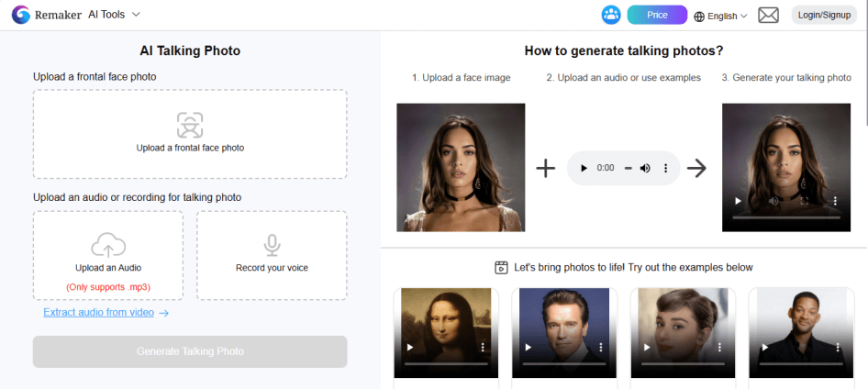Play the Mona Lisa example video

(409, 348)
